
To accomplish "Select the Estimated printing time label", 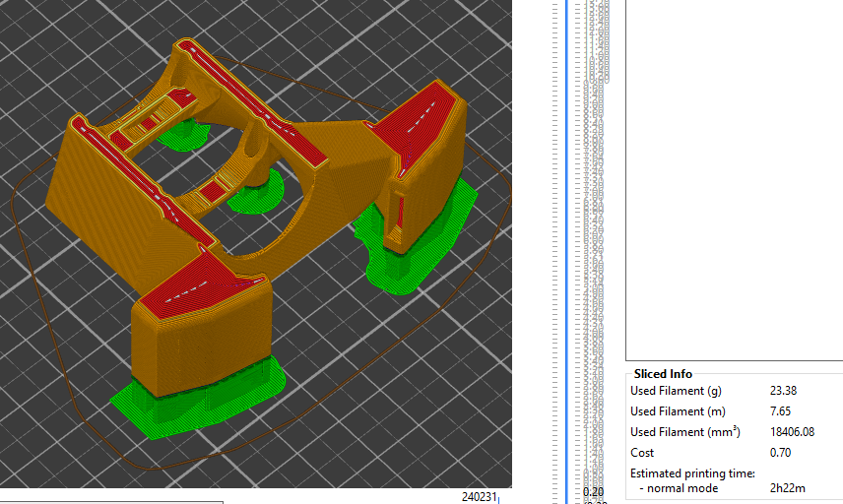I will pos(692,473).
